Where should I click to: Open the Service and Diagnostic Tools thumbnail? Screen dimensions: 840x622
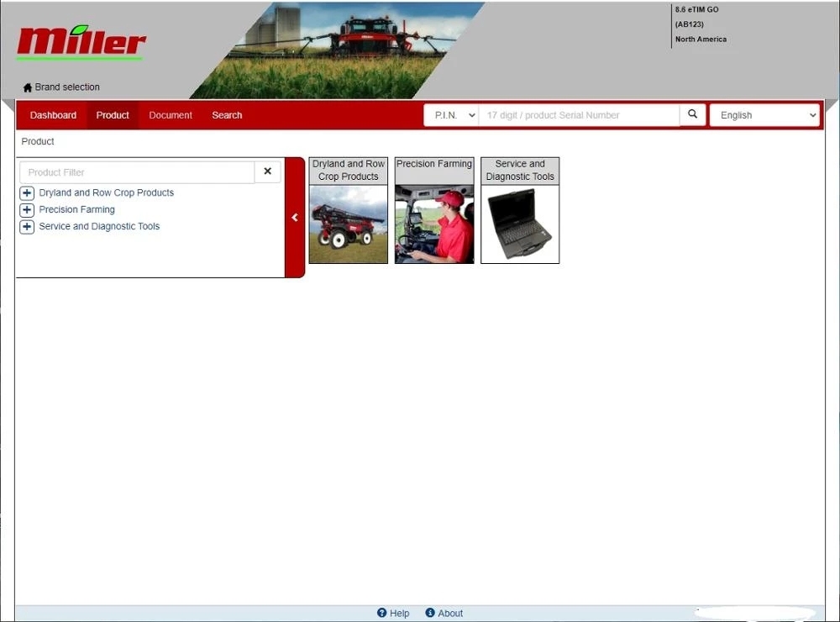coord(519,211)
